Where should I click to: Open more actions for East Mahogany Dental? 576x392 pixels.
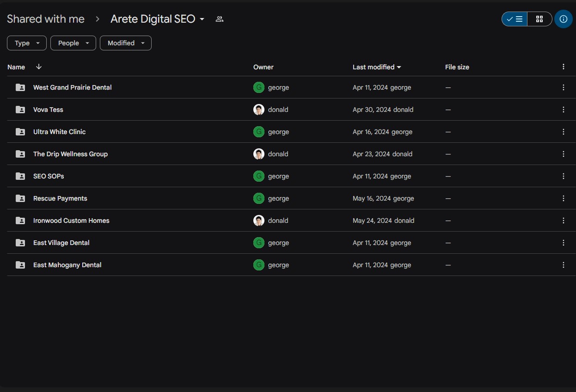click(x=563, y=265)
